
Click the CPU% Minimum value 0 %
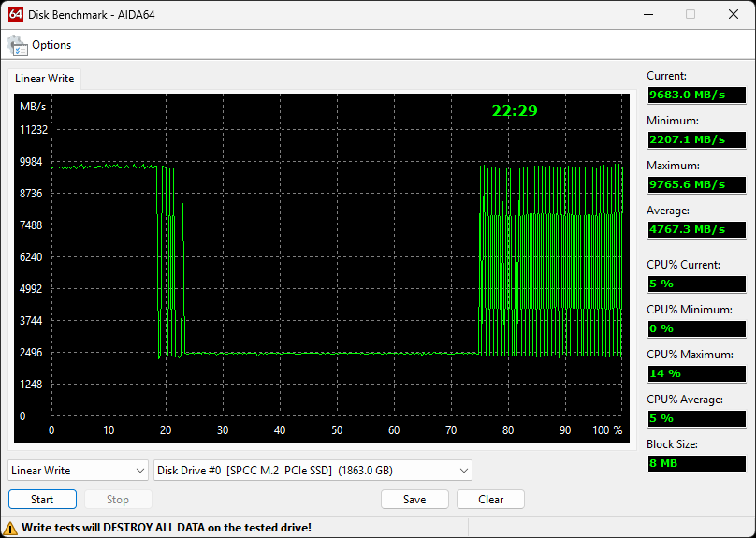(x=697, y=328)
